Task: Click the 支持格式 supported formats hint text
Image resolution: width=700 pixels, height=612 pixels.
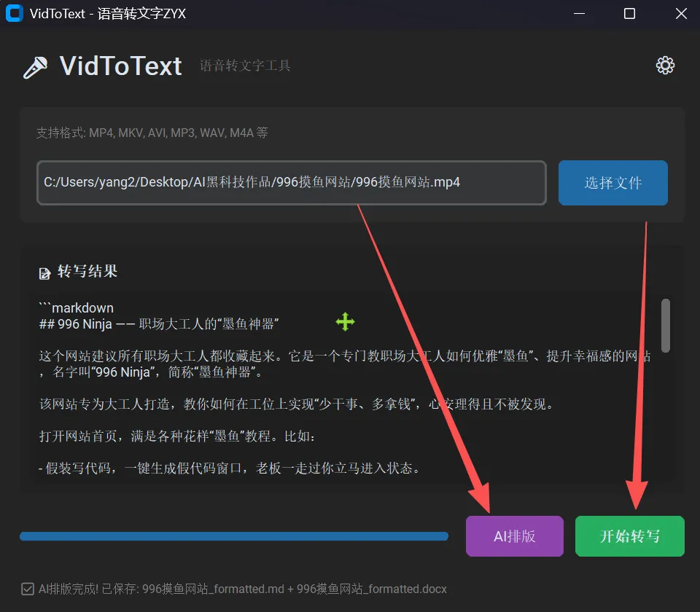Action: click(x=152, y=133)
